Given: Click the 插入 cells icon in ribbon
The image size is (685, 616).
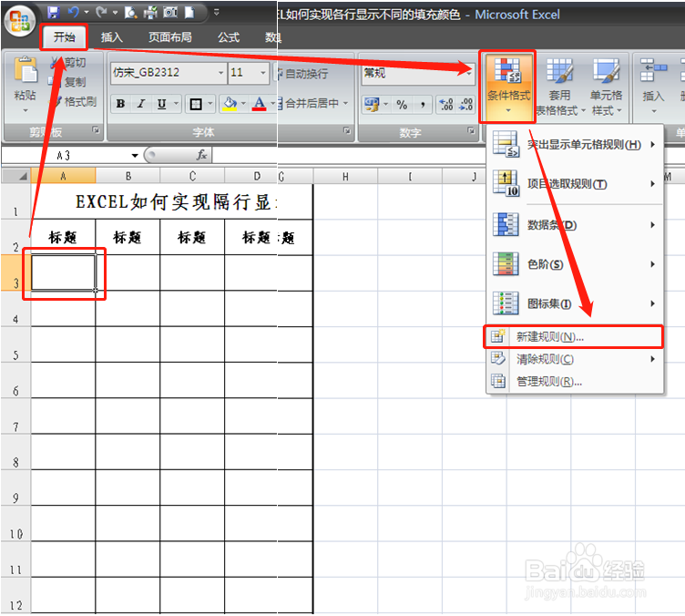Looking at the screenshot, I should point(653,71).
